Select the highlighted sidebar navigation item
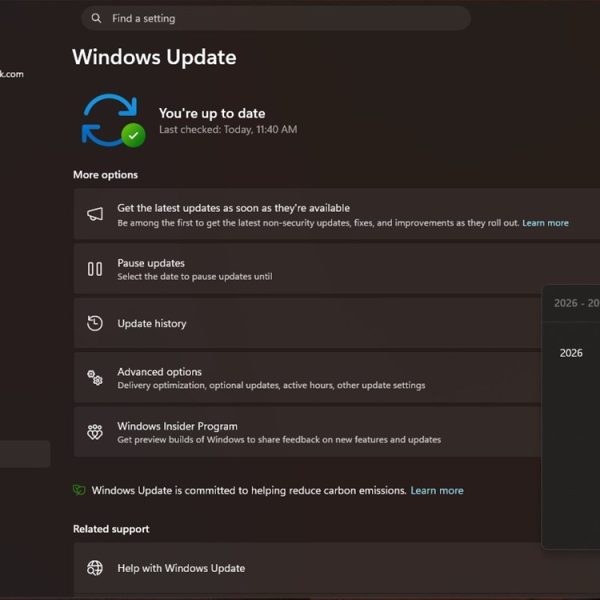The width and height of the screenshot is (600, 600). [25, 454]
